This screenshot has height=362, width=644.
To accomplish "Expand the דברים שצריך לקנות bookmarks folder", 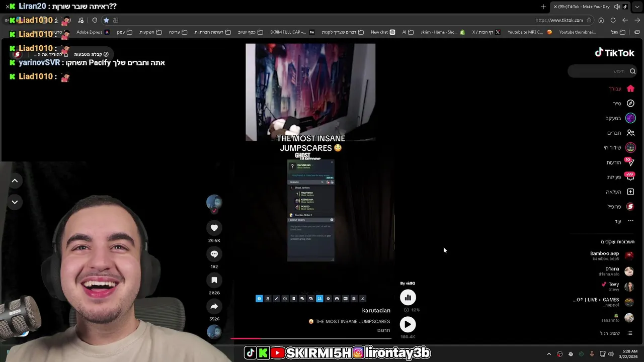I will (343, 32).
